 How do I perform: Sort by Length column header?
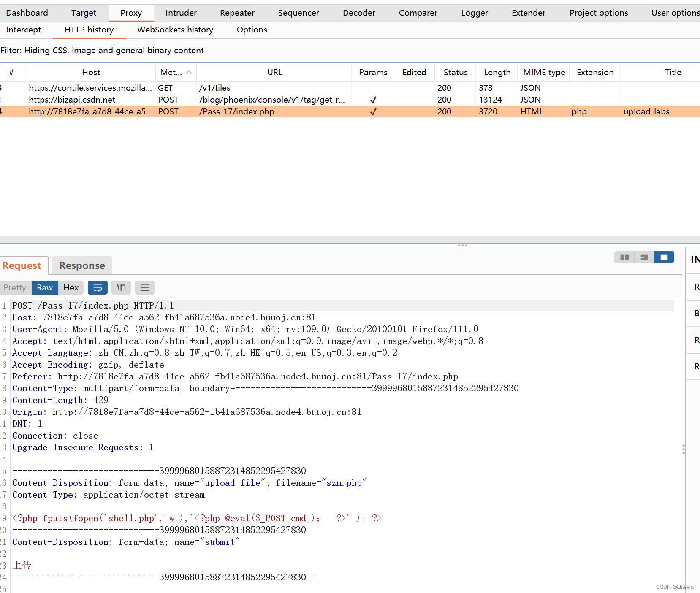click(497, 72)
